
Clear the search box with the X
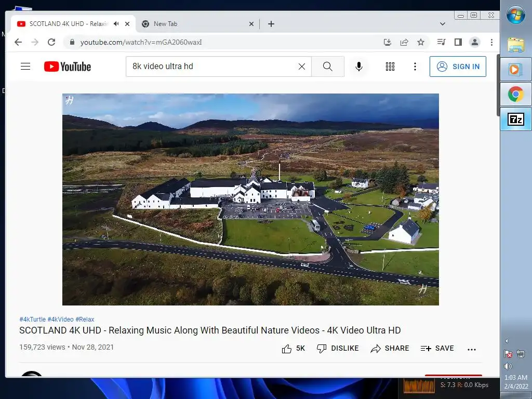302,66
